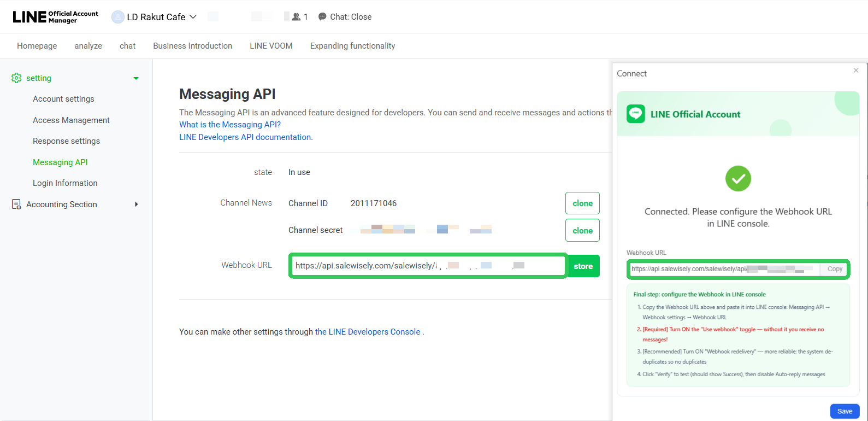The image size is (868, 421).
Task: Collapse the setting section arrow
Action: tap(136, 78)
